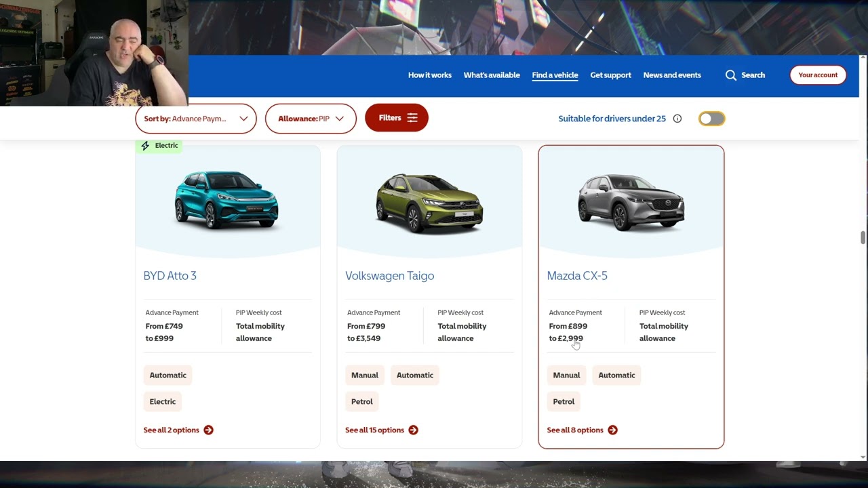Open the Mazda CX-5 title link
Viewport: 868px width, 488px height.
pyautogui.click(x=577, y=276)
